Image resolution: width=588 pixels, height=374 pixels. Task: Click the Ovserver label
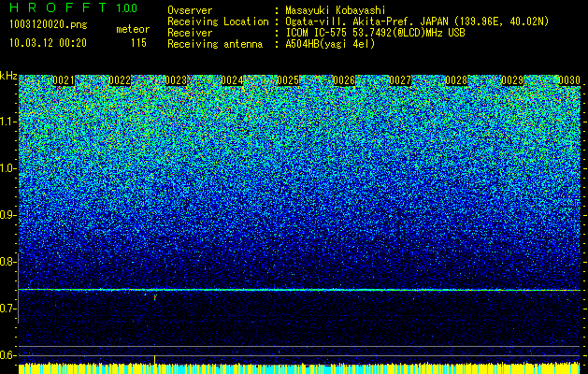coord(190,10)
